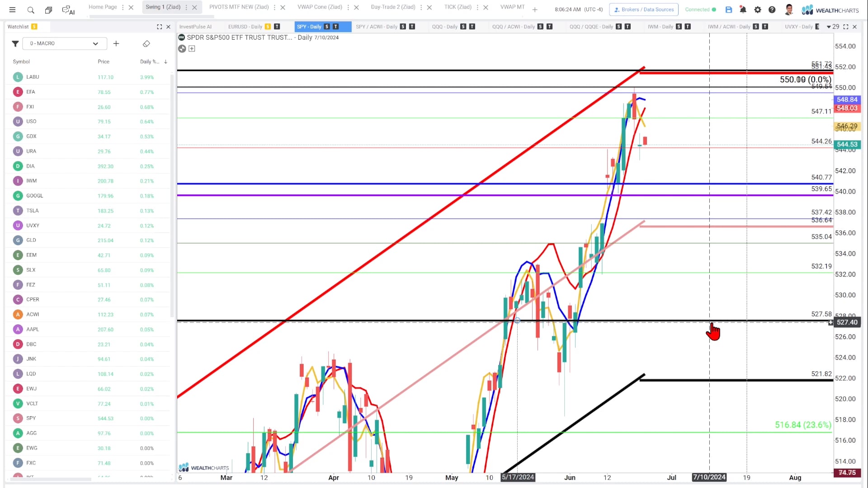Select the AAPL row in the watchlist
This screenshot has height=488, width=868.
point(88,329)
